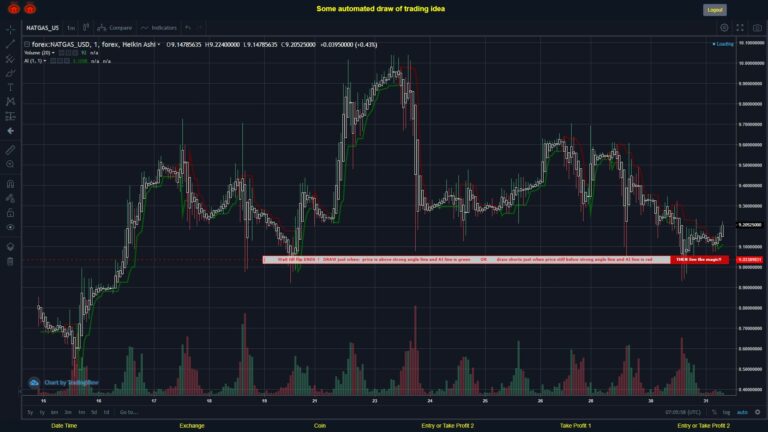Remove drawings with the trash icon
This screenshot has width=768, height=432.
click(x=10, y=261)
